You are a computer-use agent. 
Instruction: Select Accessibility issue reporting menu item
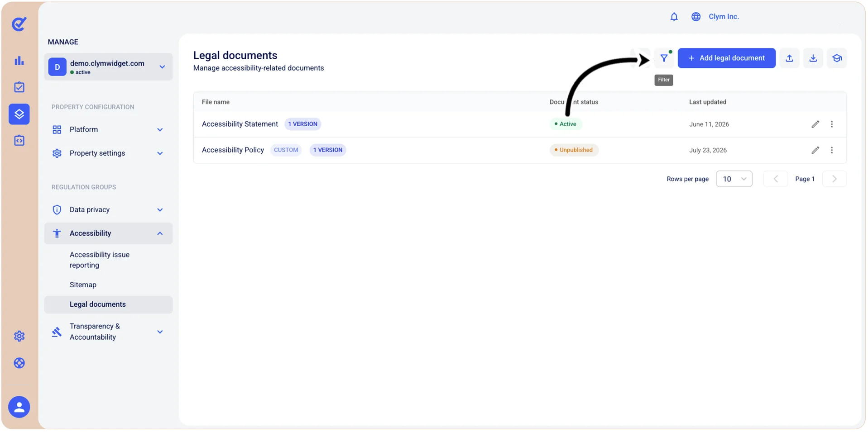100,260
